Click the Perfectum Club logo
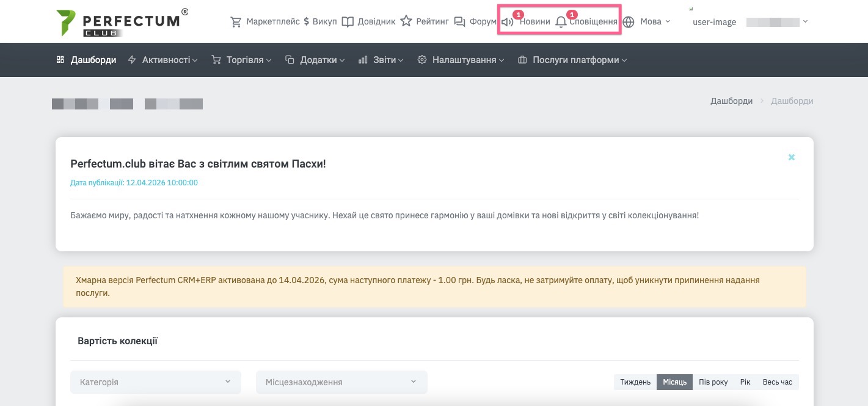Image resolution: width=868 pixels, height=406 pixels. [x=119, y=22]
